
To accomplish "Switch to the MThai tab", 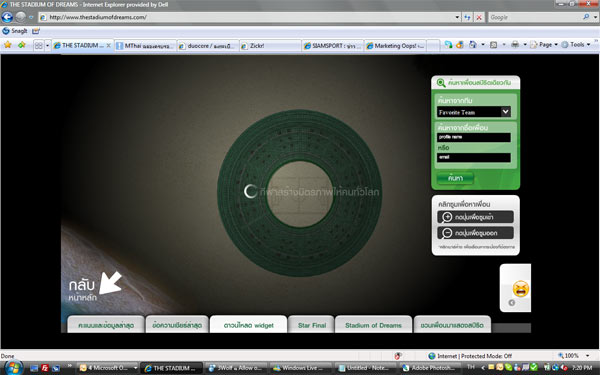I will tap(145, 46).
